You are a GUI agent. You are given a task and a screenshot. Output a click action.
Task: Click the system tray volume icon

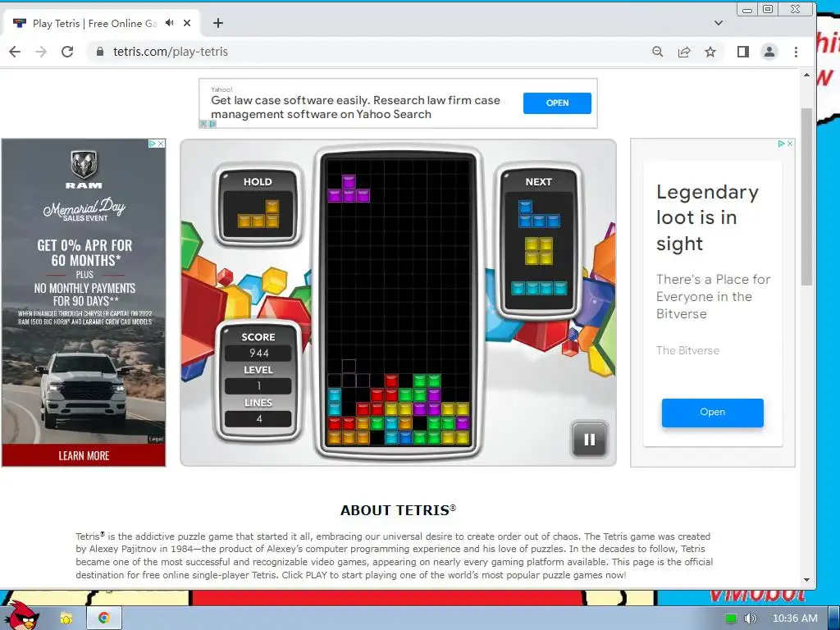tap(751, 619)
